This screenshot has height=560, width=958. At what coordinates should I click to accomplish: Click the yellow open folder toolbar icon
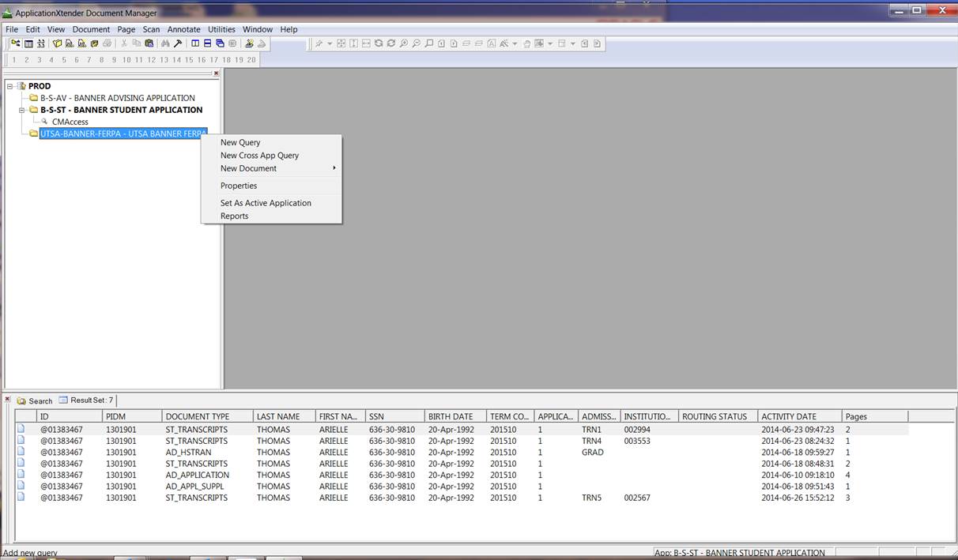coord(58,43)
